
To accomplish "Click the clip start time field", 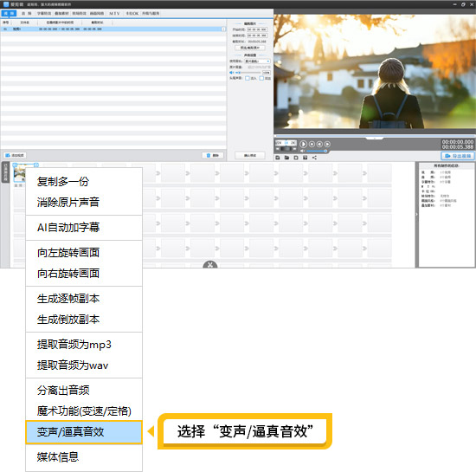I will coord(257,29).
